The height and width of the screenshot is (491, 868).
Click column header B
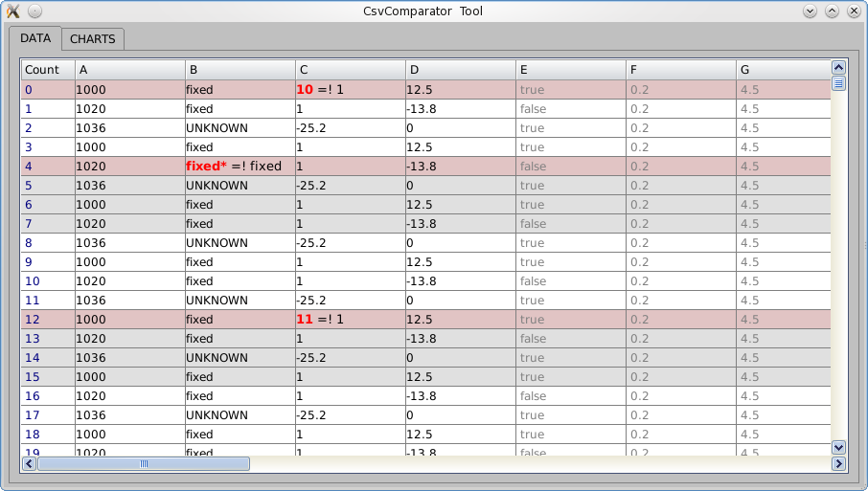[x=240, y=70]
